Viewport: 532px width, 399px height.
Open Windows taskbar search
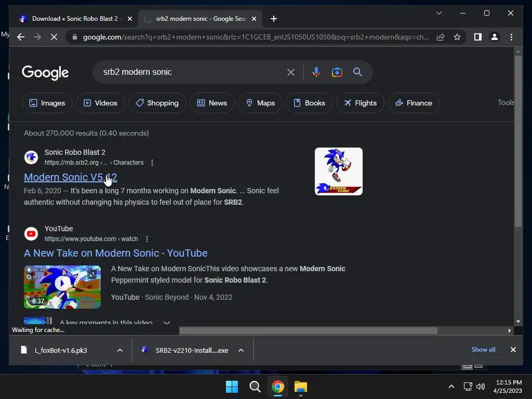click(255, 387)
